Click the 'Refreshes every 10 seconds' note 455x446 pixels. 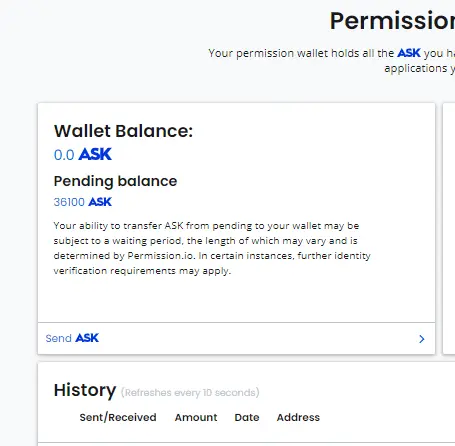[x=190, y=393]
